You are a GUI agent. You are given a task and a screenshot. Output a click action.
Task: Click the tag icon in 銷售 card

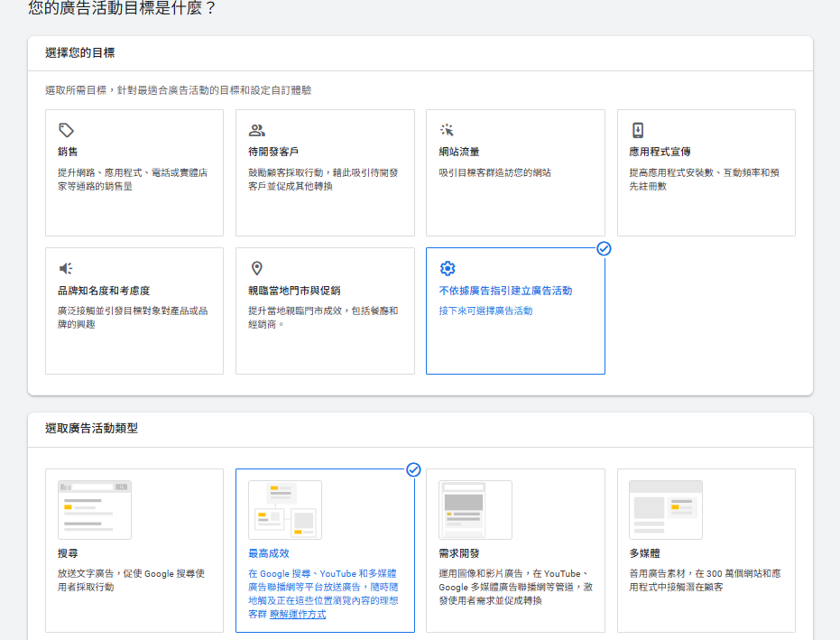coord(67,130)
